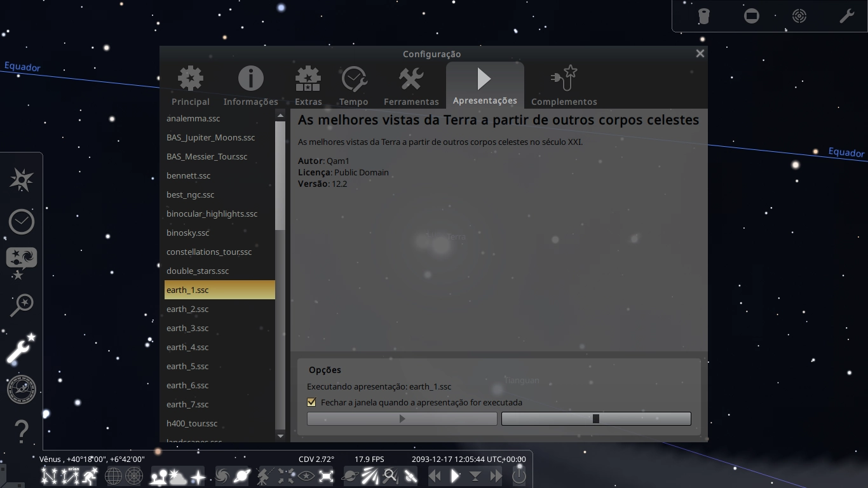
Task: Show deep-sky object markers
Action: 220,475
